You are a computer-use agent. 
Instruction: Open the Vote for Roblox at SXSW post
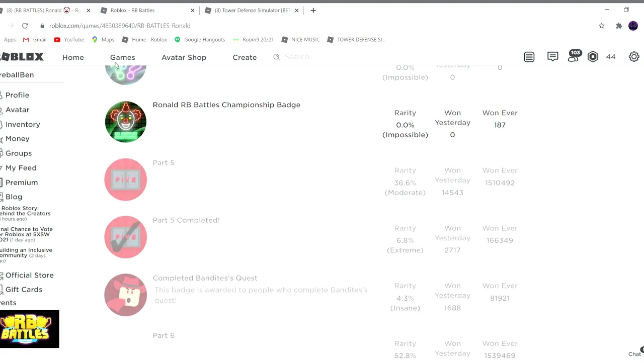(26, 234)
